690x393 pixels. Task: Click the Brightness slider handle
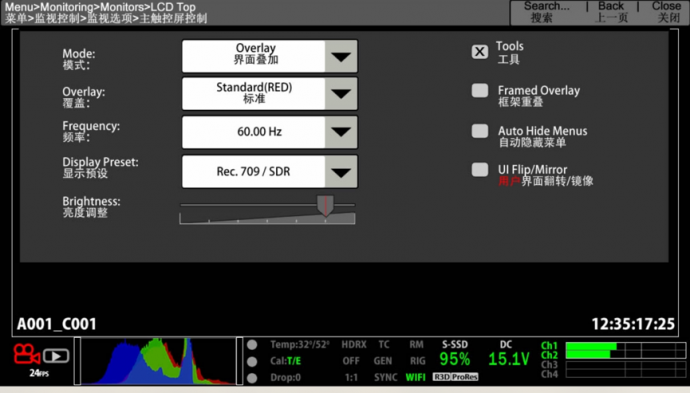(x=325, y=206)
